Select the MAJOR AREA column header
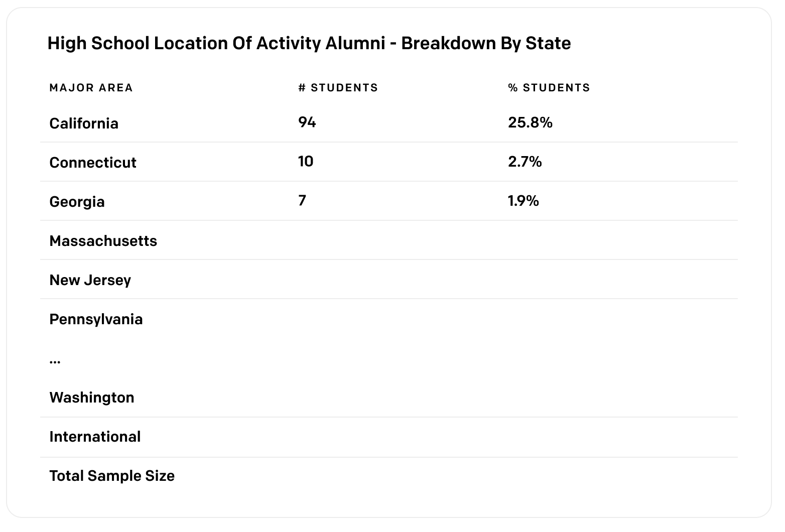Viewport: 785px width, 532px height. 91,88
